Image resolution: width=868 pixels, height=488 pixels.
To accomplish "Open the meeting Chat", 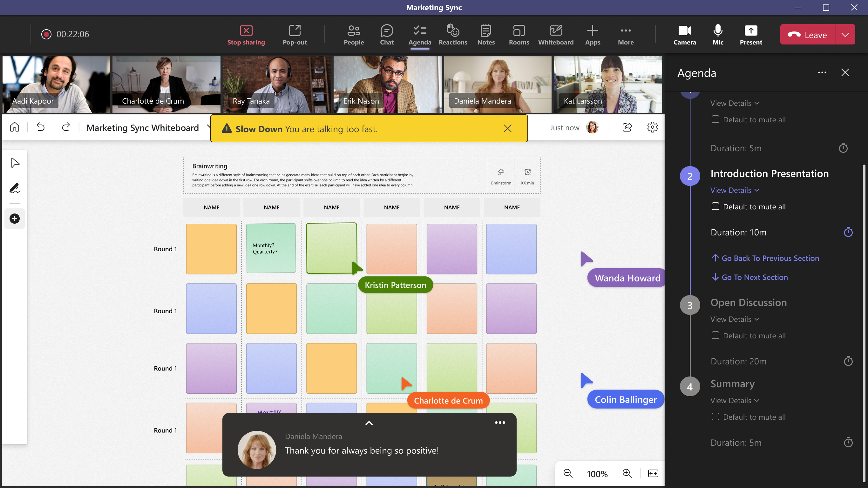I will (386, 35).
